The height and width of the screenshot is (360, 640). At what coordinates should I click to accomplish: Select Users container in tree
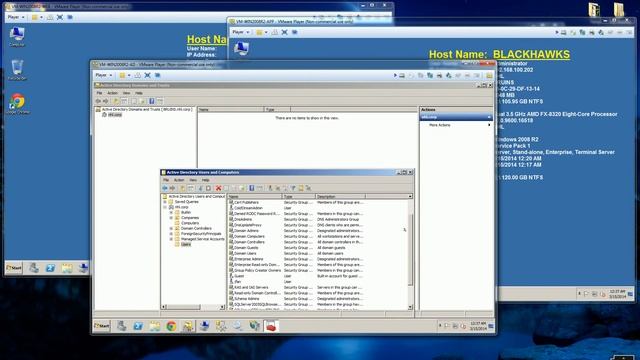pyautogui.click(x=186, y=244)
